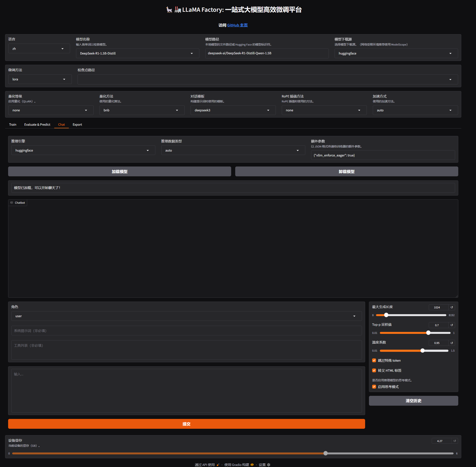Click the 卸载模型 button
Image resolution: width=476 pixels, height=467 pixels.
(x=347, y=171)
